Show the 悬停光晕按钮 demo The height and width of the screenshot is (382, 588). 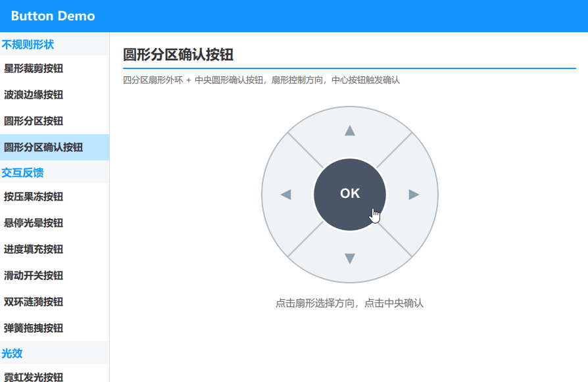[x=55, y=223]
